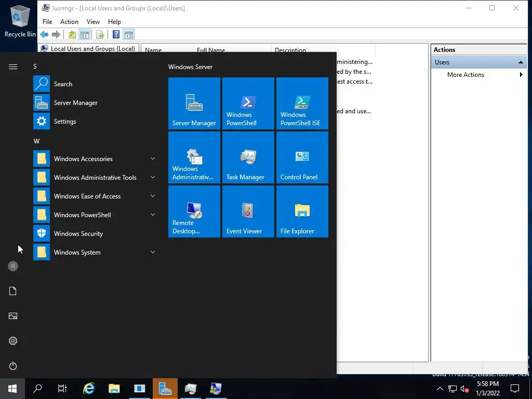The image size is (532, 399).
Task: Click the Export List toolbar icon
Action: 100,34
